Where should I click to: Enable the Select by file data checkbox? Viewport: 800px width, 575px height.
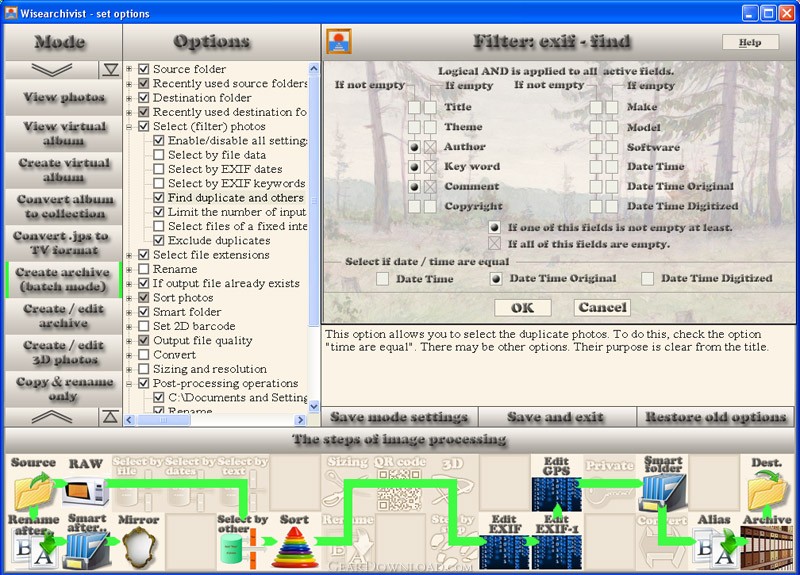coord(159,155)
